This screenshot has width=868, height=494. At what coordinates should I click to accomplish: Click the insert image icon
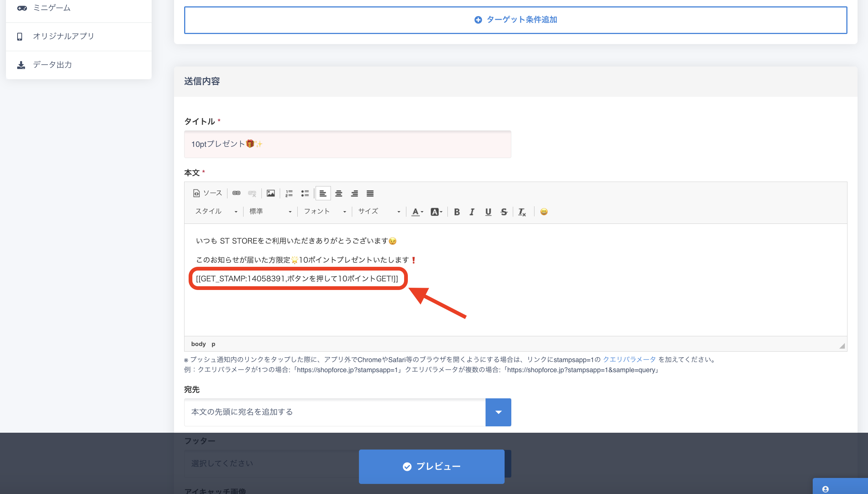271,193
